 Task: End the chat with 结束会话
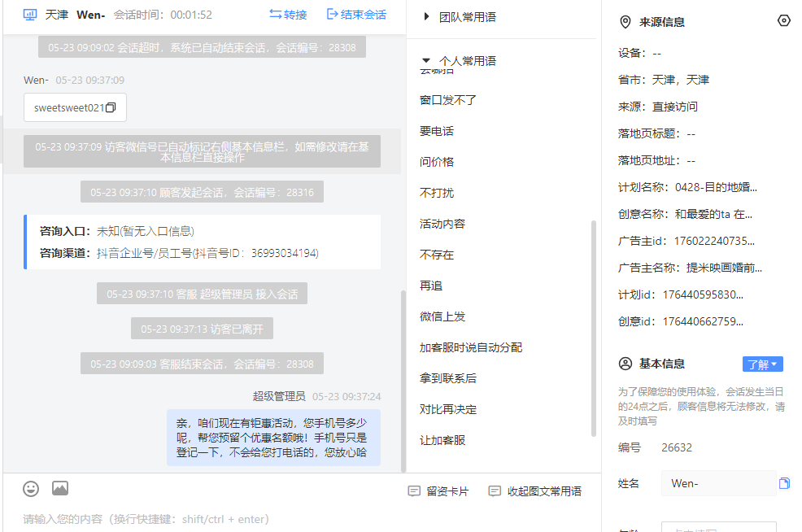pos(356,15)
